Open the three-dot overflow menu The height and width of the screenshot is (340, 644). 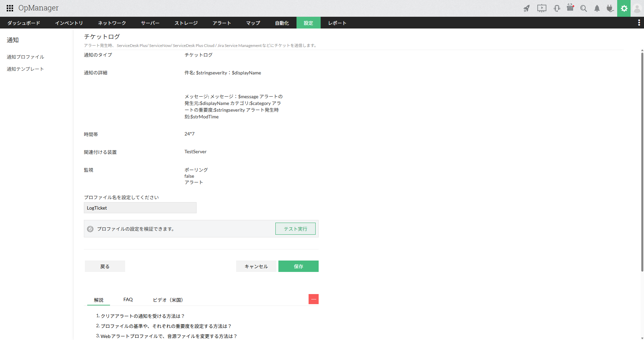click(x=639, y=23)
